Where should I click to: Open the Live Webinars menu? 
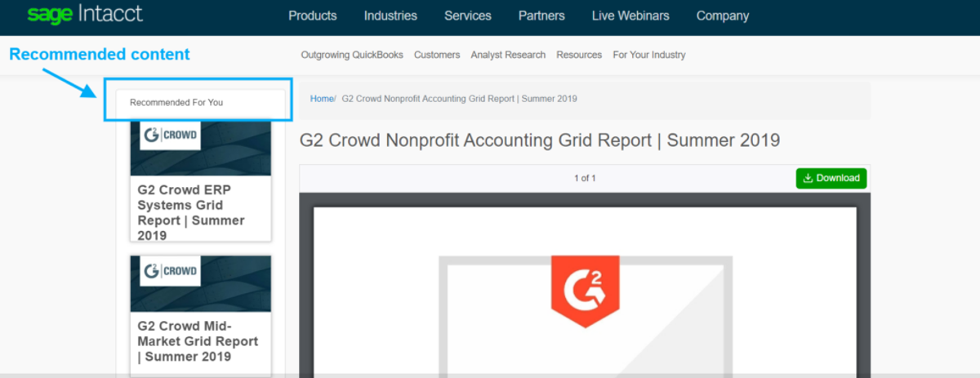(630, 16)
